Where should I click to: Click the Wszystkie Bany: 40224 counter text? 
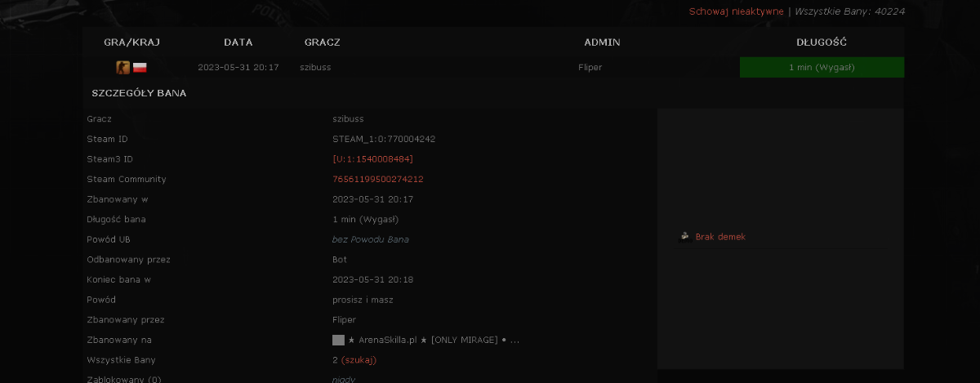tap(849, 11)
